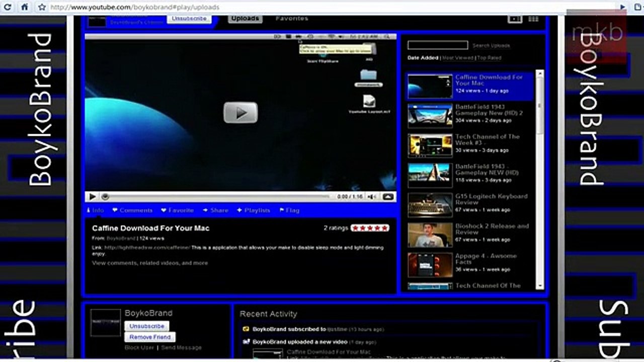Screen dimensions: 644x362
Task: Open the Playlists tab
Action: click(254, 211)
